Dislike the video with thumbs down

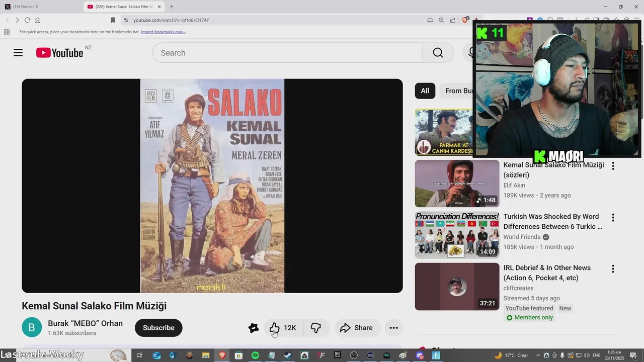pyautogui.click(x=316, y=328)
